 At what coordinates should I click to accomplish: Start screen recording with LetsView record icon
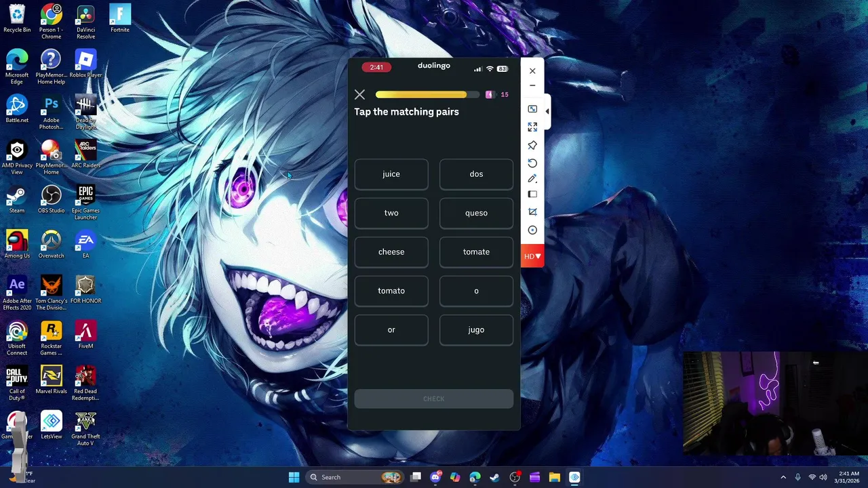coord(532,230)
